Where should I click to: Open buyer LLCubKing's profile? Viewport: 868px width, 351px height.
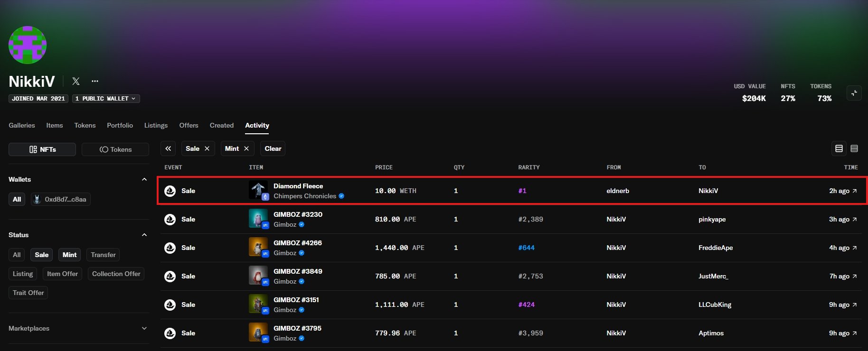coord(715,305)
